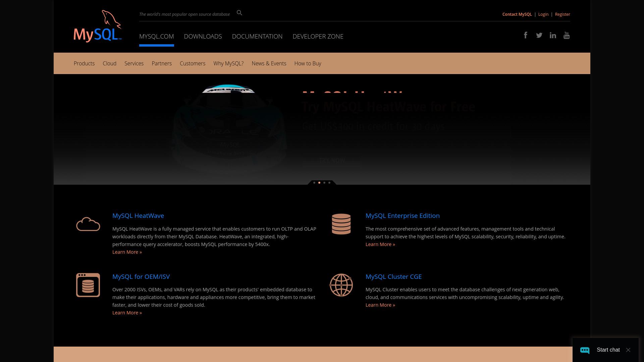The width and height of the screenshot is (644, 362).
Task: Open MySQL Cluster CGE heading link
Action: 393,277
